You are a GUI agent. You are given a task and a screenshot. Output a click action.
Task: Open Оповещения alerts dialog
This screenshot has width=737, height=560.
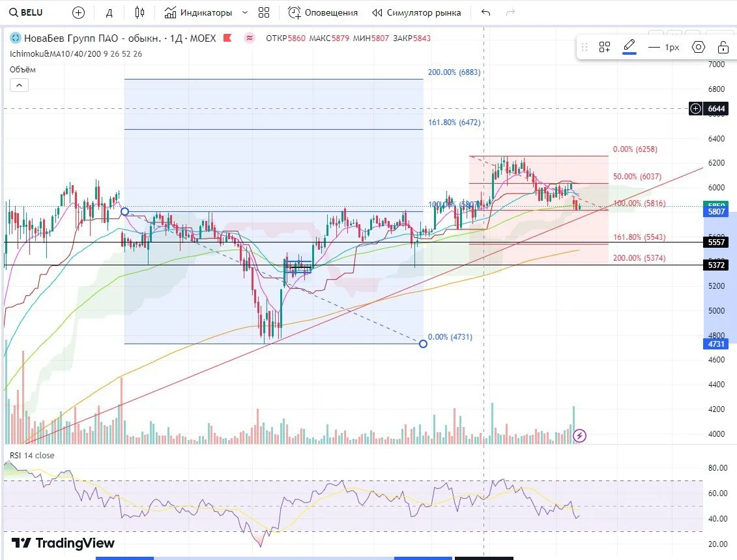(x=323, y=12)
